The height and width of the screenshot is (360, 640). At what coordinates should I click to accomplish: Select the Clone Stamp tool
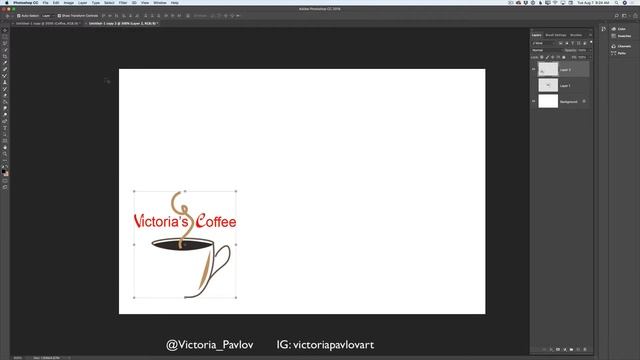5,82
